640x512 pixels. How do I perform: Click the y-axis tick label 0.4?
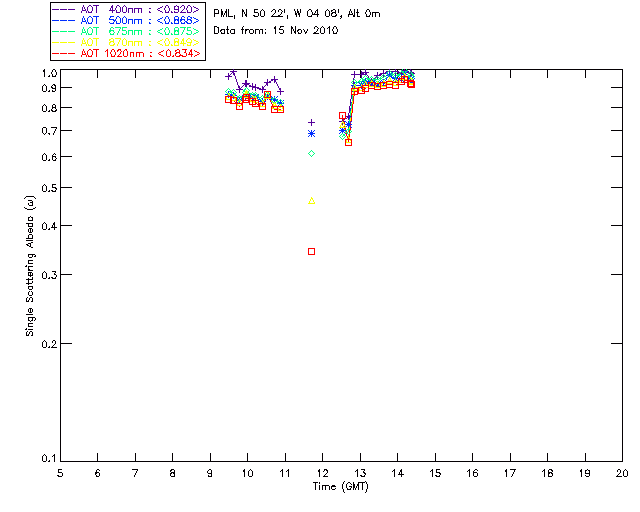click(x=49, y=226)
